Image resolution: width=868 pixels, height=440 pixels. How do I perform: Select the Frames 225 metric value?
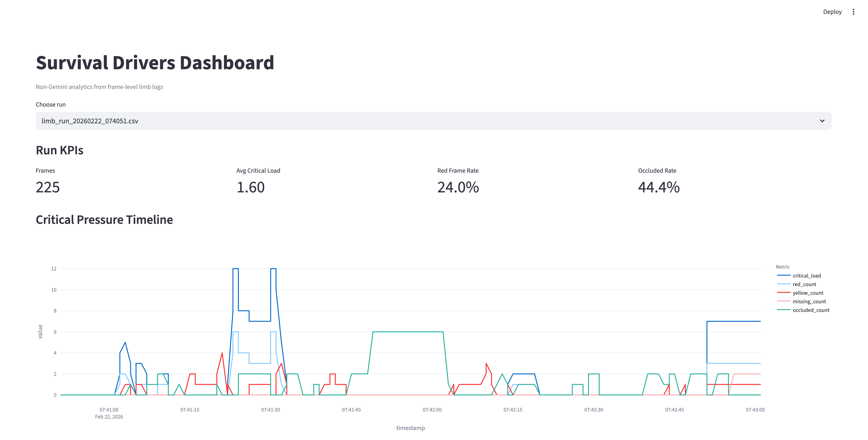point(47,187)
